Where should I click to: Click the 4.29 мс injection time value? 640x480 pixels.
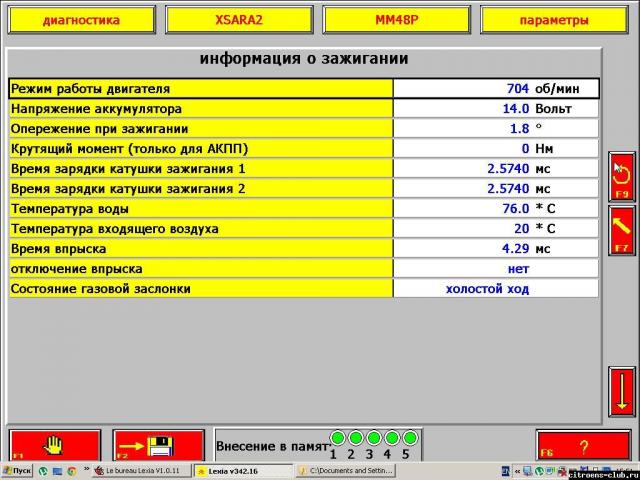click(x=496, y=249)
